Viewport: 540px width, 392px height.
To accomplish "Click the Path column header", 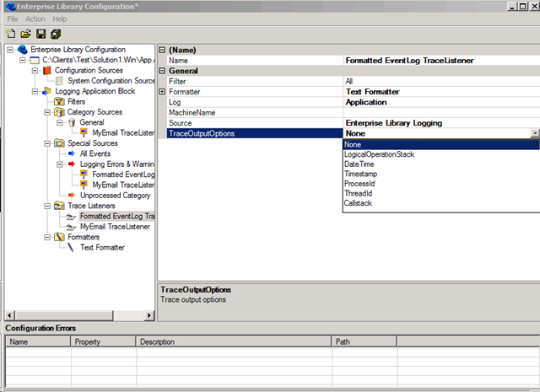I will point(364,341).
